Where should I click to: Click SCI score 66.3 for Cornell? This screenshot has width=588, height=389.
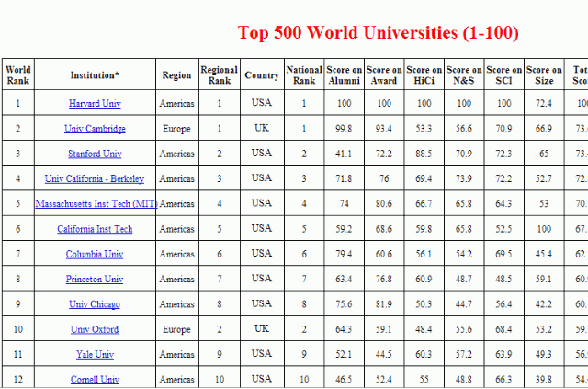point(503,380)
